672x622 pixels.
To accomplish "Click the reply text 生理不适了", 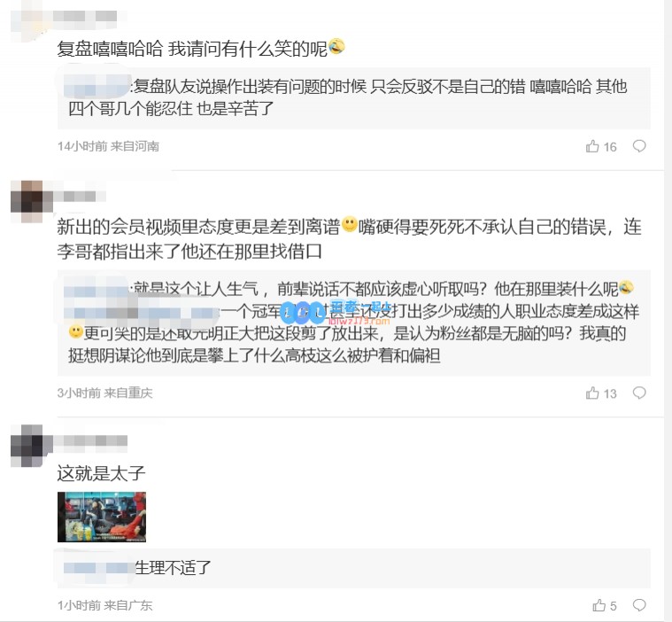I will tap(174, 568).
